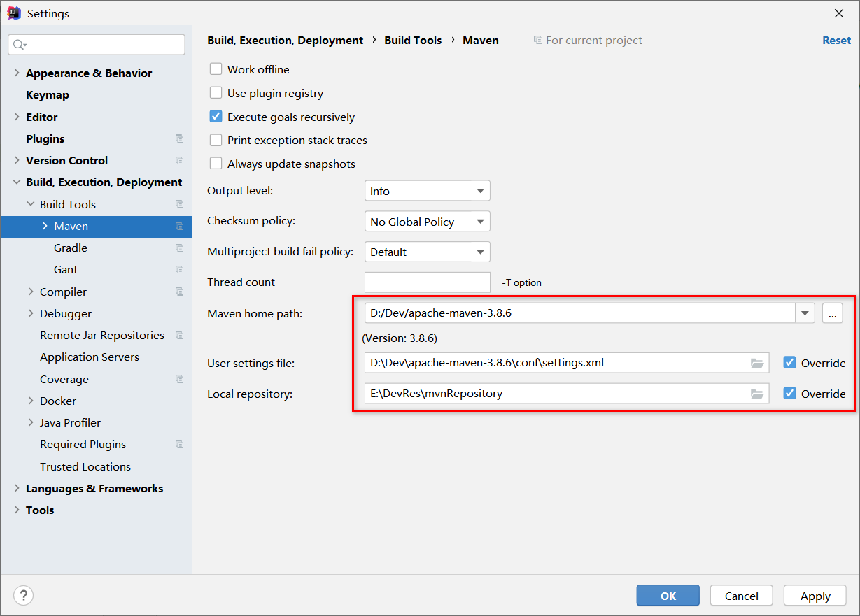The height and width of the screenshot is (616, 860).
Task: Click the OK button
Action: coord(668,596)
